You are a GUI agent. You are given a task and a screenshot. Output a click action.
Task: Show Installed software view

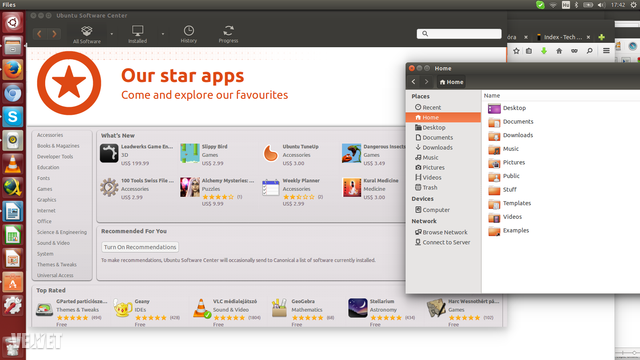coord(138,34)
